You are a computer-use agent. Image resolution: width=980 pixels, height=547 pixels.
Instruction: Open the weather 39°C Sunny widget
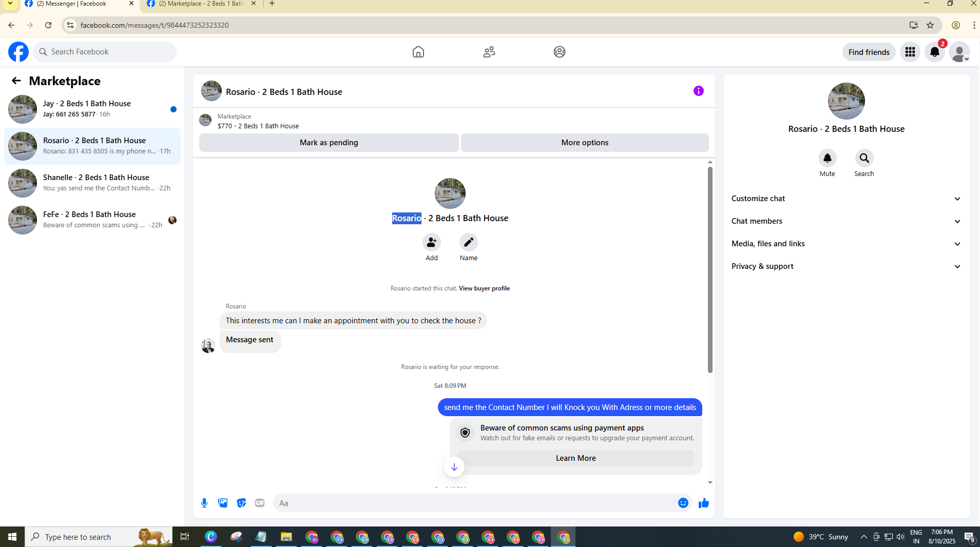821,537
